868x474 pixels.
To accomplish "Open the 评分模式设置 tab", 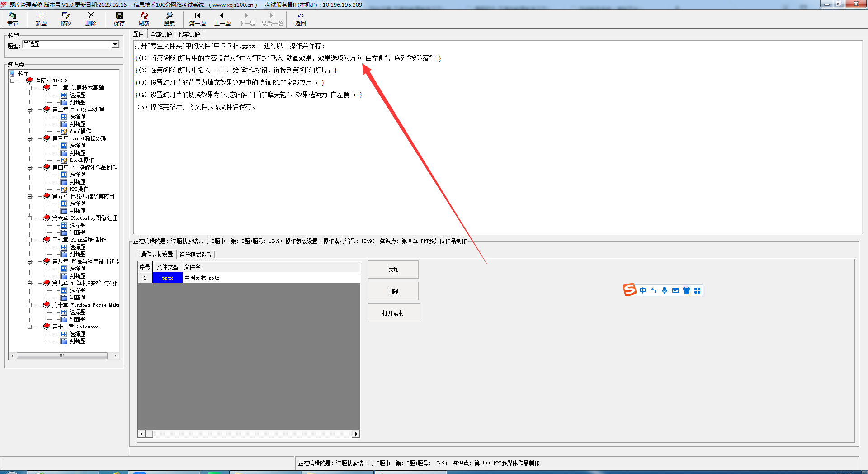I will pyautogui.click(x=196, y=255).
